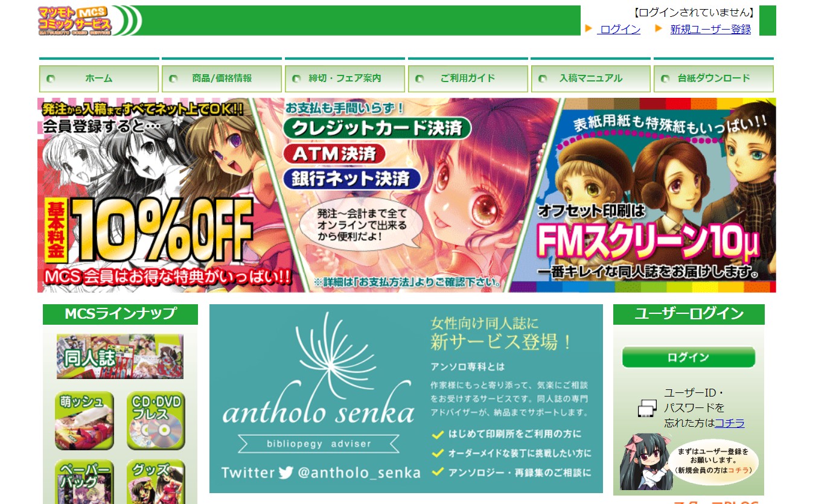Open the 入稿マニュアル menu
Viewport: 839px width, 504px height.
click(590, 78)
